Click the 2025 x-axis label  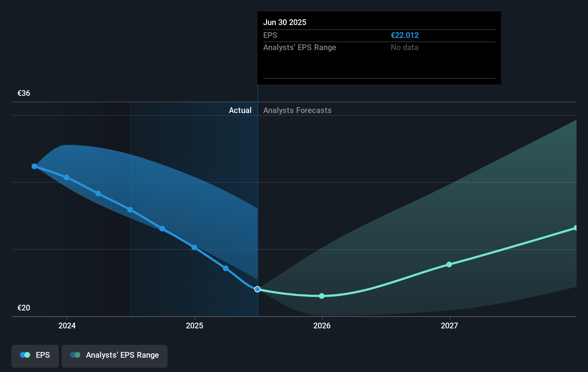194,325
